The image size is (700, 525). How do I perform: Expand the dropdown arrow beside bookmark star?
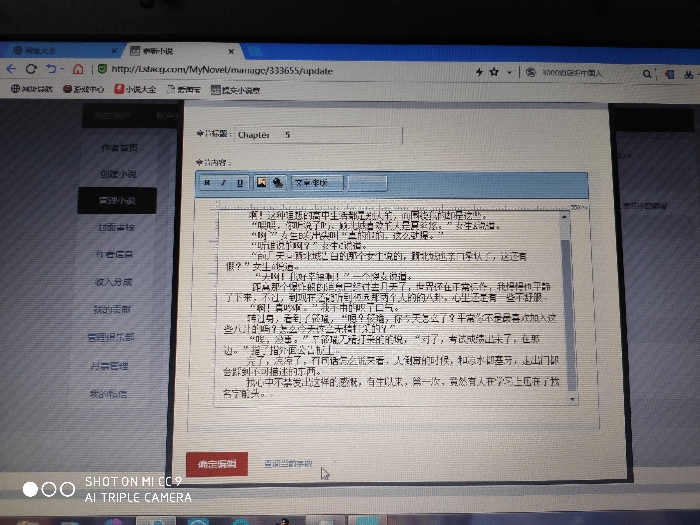507,72
